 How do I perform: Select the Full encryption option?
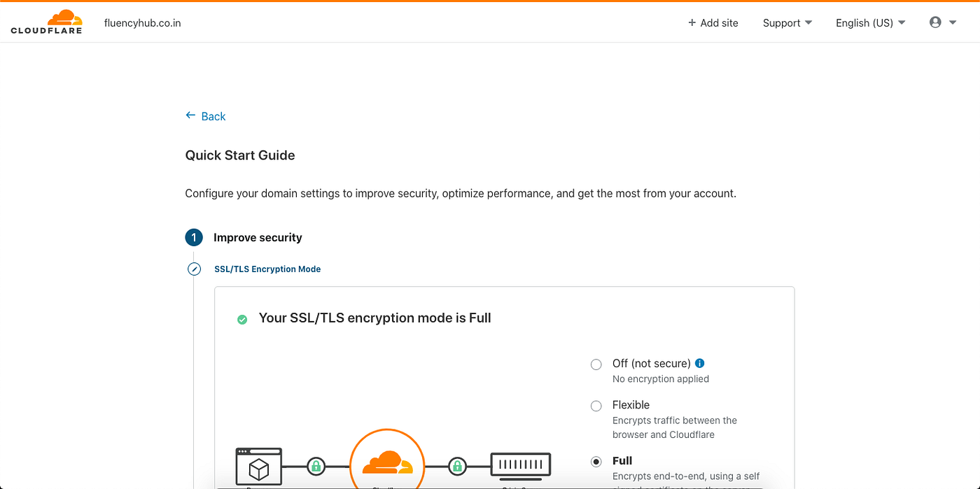point(596,462)
